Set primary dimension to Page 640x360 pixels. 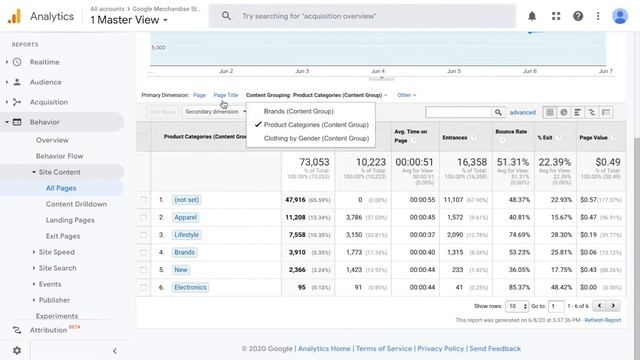[x=199, y=95]
